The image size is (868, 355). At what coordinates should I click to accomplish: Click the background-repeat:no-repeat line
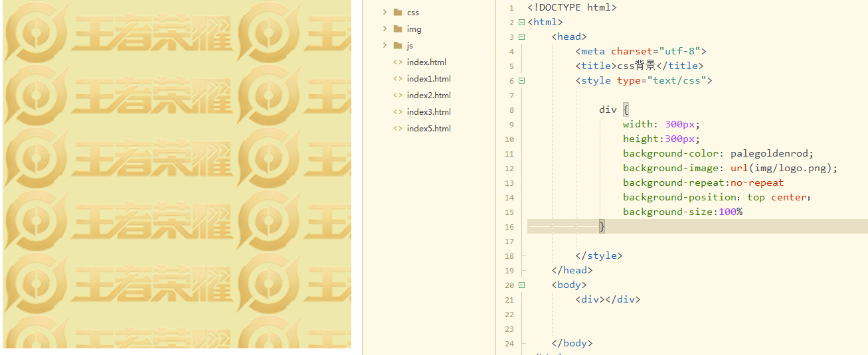[x=703, y=182]
